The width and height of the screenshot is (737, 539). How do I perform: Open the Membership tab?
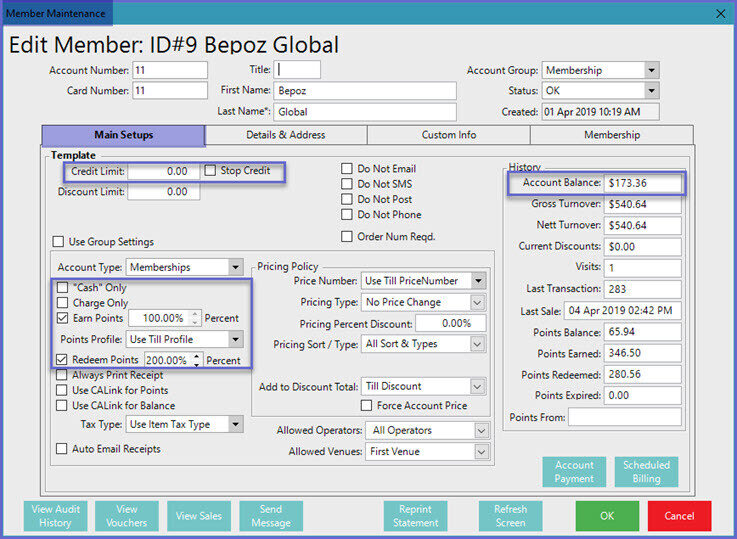611,135
